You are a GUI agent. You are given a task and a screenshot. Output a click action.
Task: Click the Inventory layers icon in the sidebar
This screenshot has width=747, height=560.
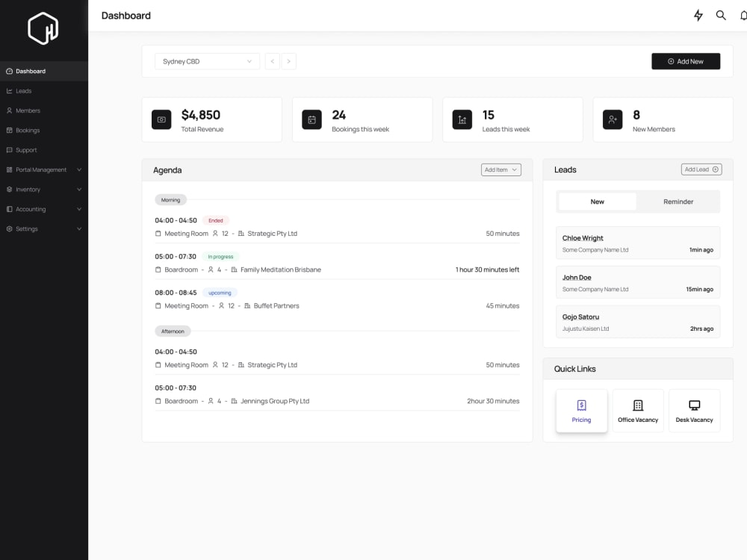9,190
